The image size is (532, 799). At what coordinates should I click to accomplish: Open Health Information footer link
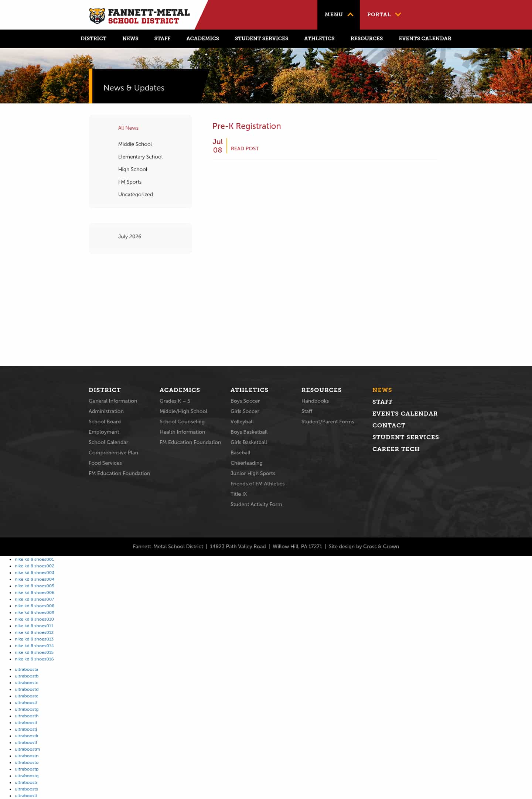tap(182, 432)
